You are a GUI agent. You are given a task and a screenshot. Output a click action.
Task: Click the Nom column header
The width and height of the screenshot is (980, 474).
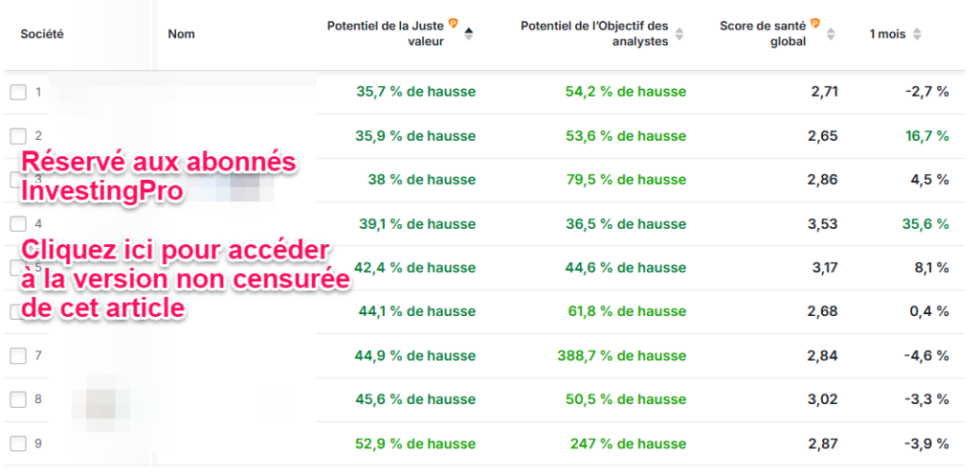pos(181,34)
